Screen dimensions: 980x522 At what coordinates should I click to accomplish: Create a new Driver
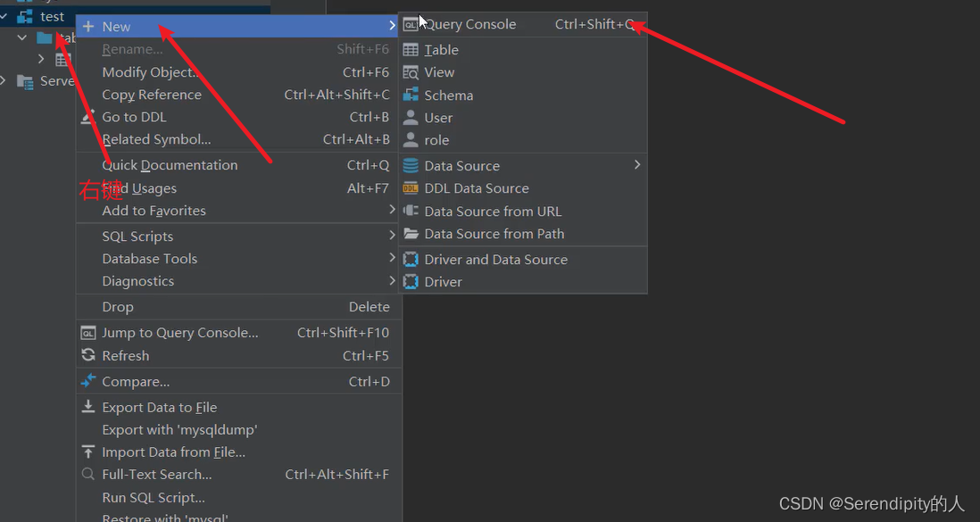point(444,281)
